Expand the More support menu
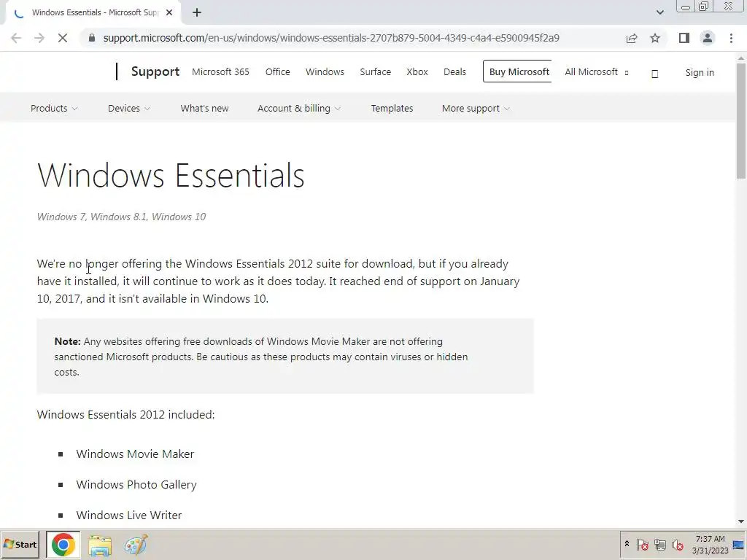 point(476,108)
